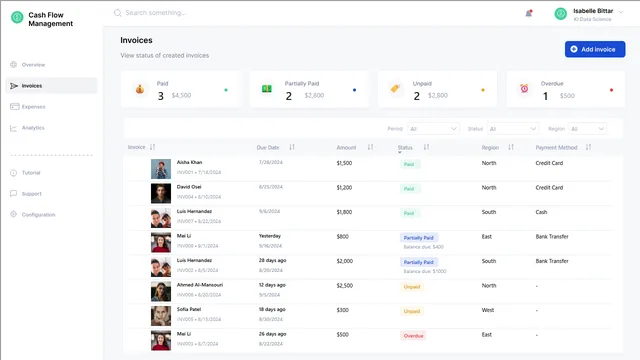This screenshot has height=360, width=640.
Task: Click the search magnifier icon
Action: click(118, 13)
